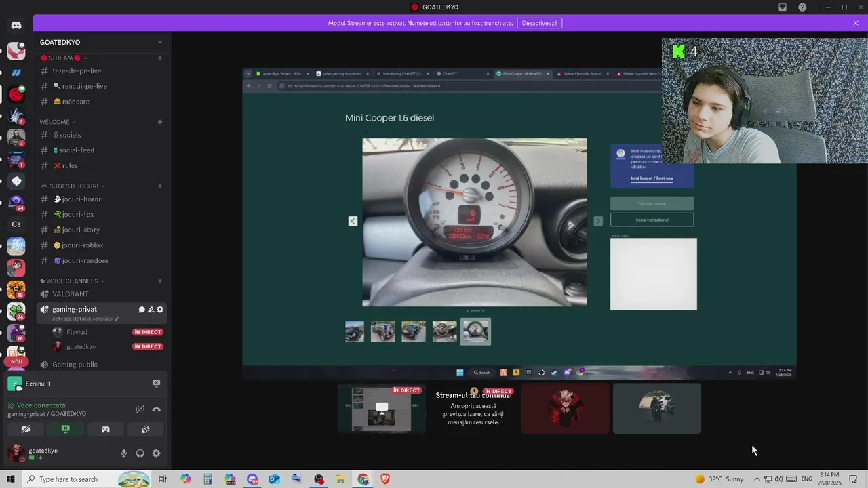Open server icon with badge 15
Screen dimensions: 868x488
click(x=16, y=289)
